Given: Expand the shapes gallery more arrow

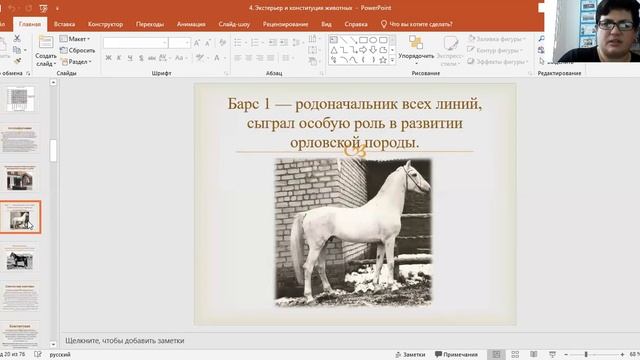Looking at the screenshot, I should 392,60.
